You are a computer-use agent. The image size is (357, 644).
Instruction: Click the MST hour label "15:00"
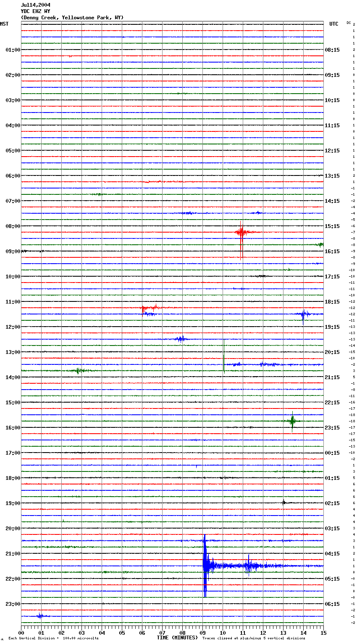click(x=13, y=403)
